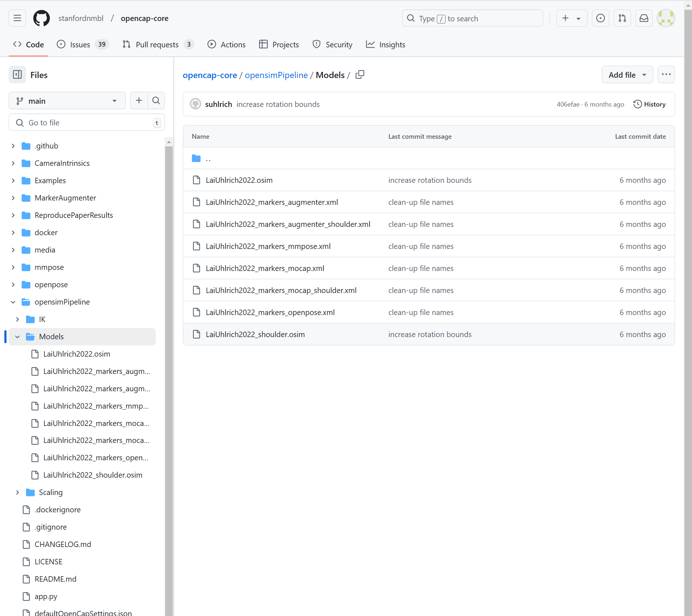Viewport: 692px width, 616px height.
Task: Focus the Type / to search box
Action: click(473, 18)
